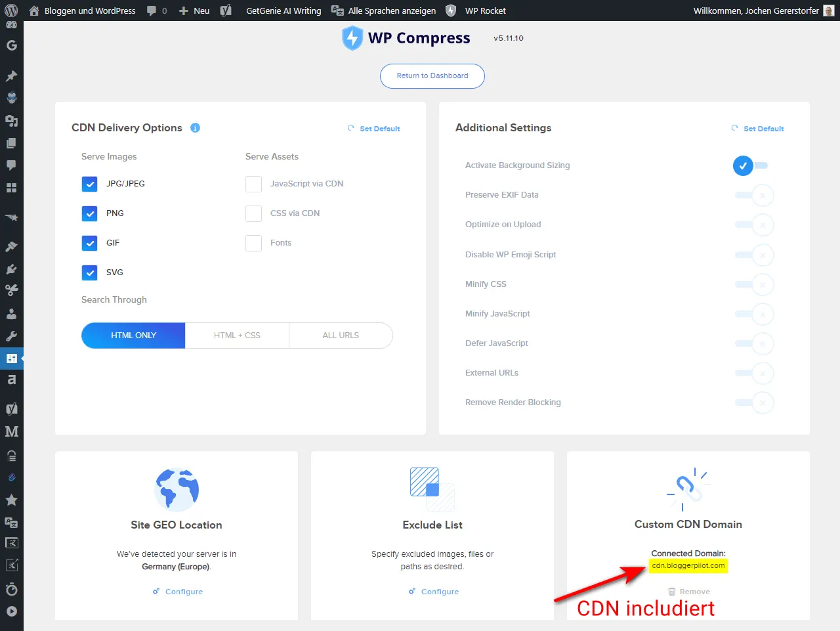Click the Site GEO Location globe image
Image resolution: width=840 pixels, height=631 pixels.
177,490
